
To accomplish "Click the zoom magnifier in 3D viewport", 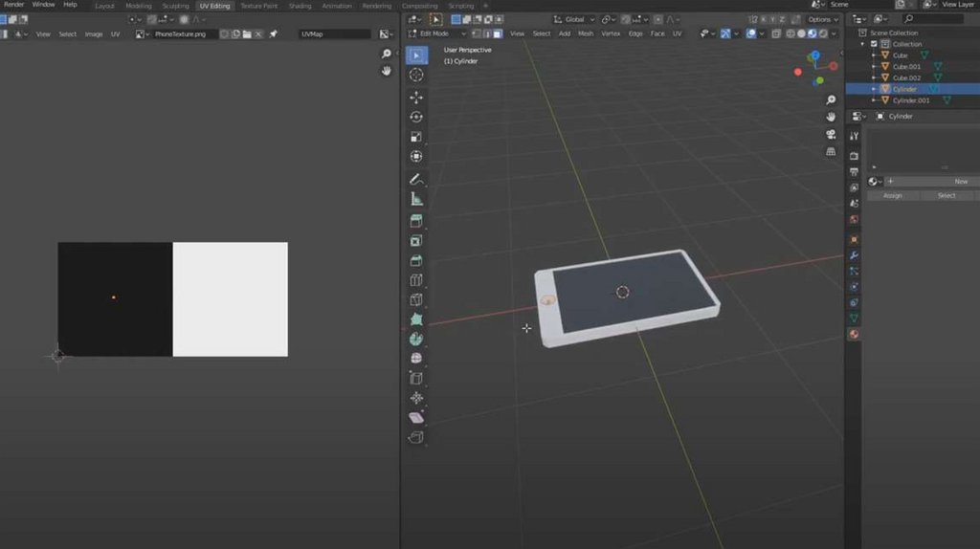I will (831, 99).
